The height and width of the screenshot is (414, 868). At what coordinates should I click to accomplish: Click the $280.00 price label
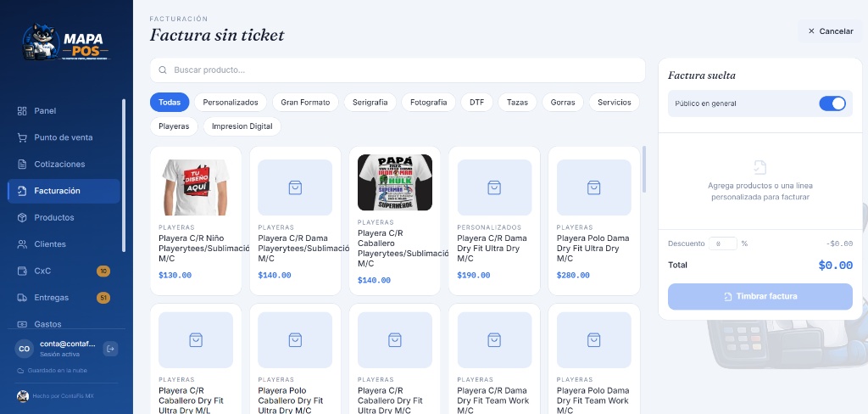point(573,275)
